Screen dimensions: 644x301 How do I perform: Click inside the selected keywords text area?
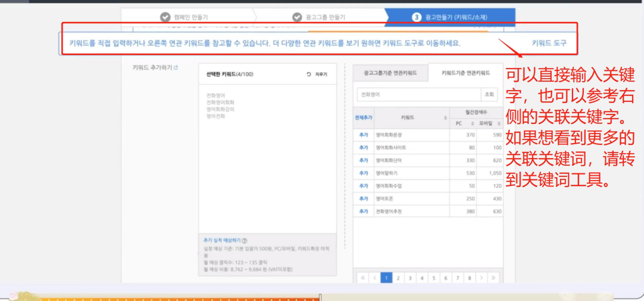(267, 159)
